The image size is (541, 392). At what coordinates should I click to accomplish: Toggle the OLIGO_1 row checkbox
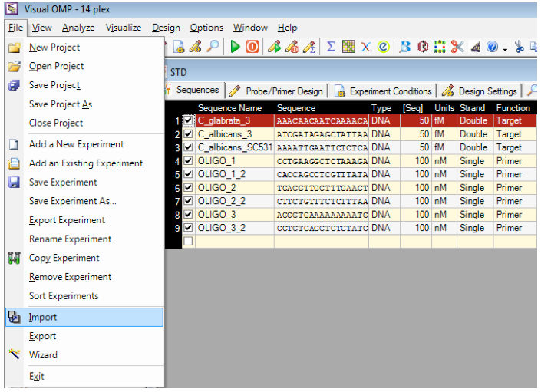click(188, 161)
